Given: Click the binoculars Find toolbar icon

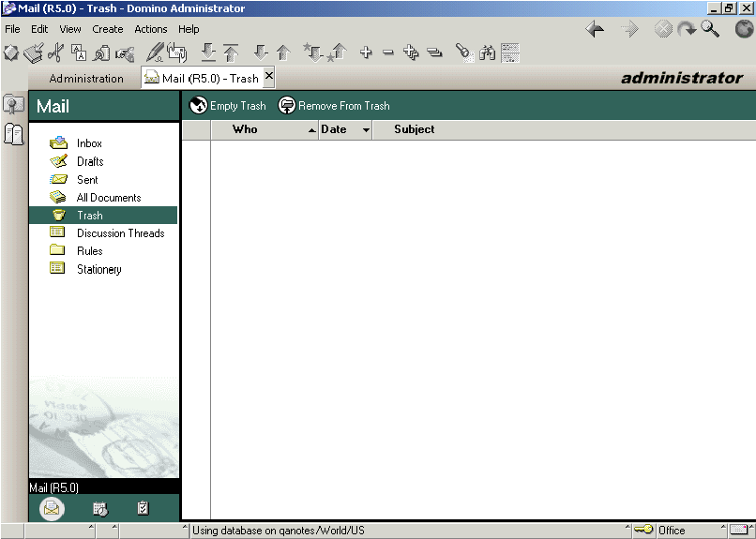Looking at the screenshot, I should (x=487, y=53).
